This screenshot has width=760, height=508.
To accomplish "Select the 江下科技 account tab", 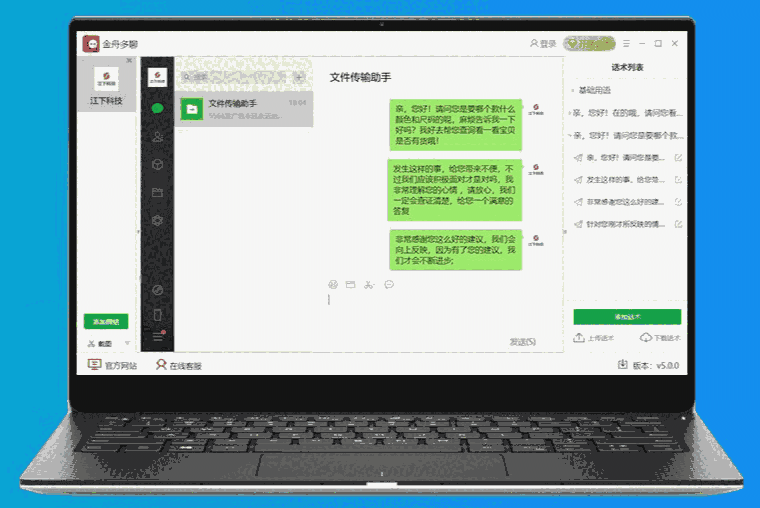I will [106, 84].
